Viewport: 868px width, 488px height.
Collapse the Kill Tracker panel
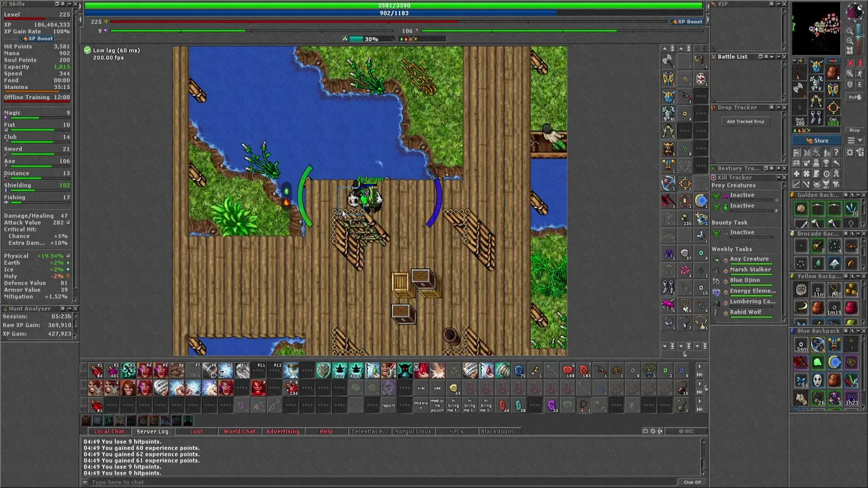tap(778, 178)
